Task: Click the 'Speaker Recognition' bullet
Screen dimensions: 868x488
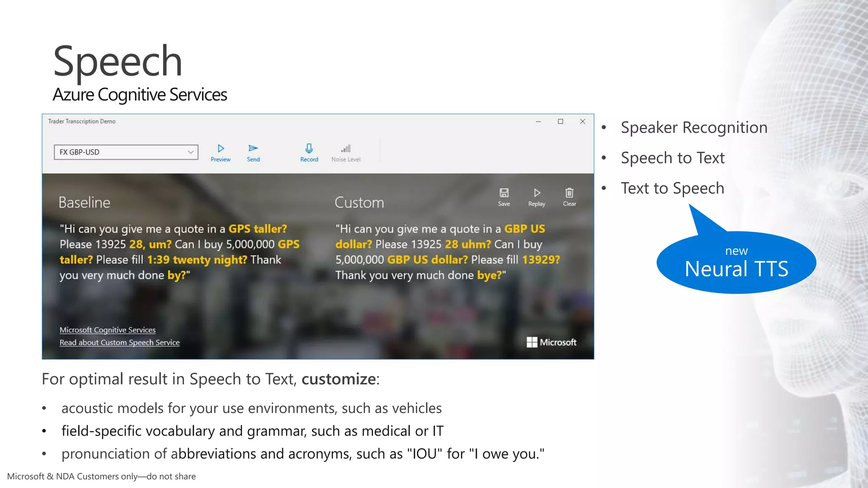Action: [694, 128]
